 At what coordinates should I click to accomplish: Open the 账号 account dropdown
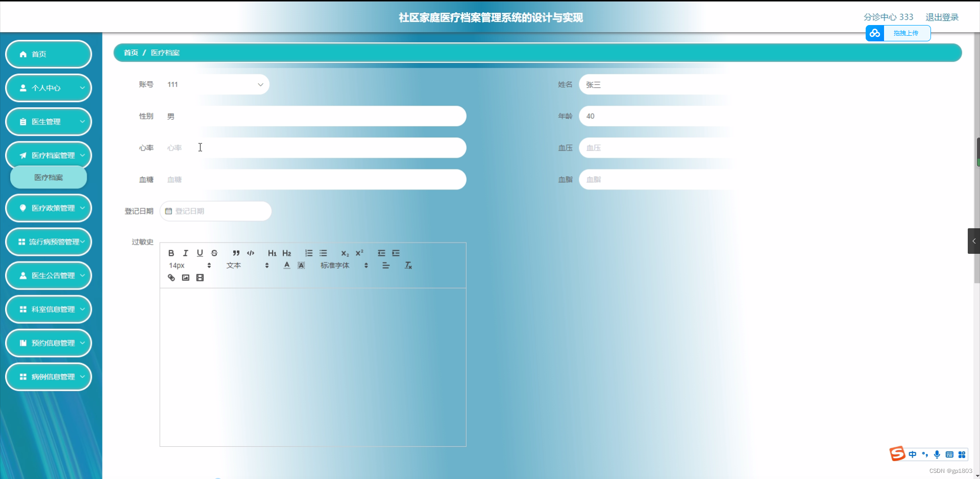coord(214,85)
